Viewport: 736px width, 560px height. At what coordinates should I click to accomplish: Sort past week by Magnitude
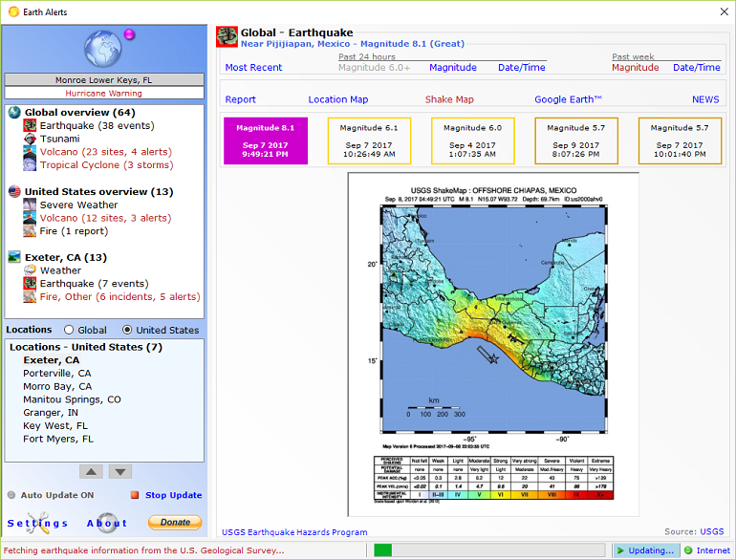635,68
